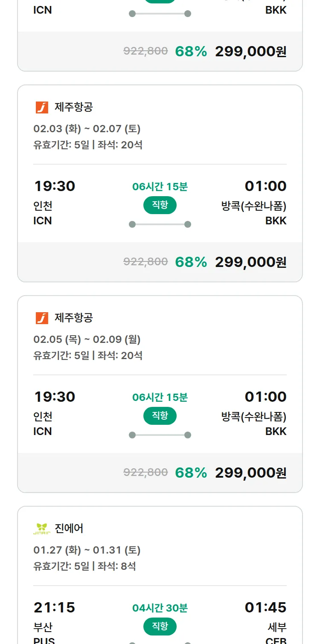This screenshot has width=320, height=644.
Task: Click the 299,000원 price in the topmost card
Action: click(x=250, y=51)
